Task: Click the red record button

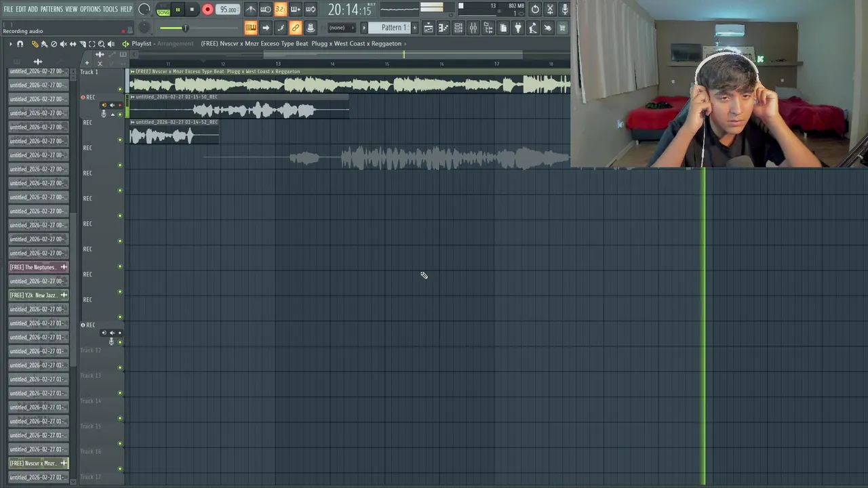Action: tap(208, 9)
